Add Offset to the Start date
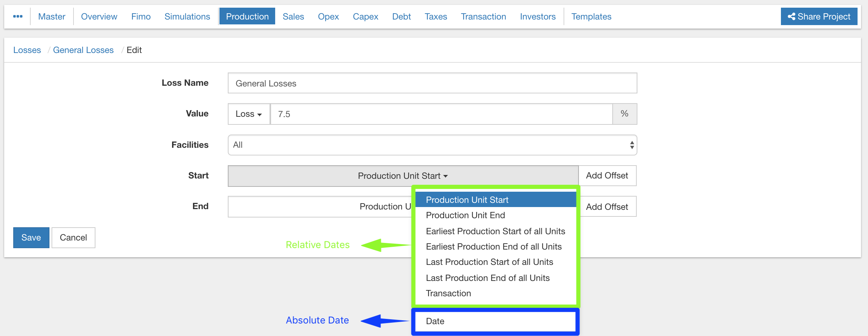The width and height of the screenshot is (868, 336). point(607,176)
